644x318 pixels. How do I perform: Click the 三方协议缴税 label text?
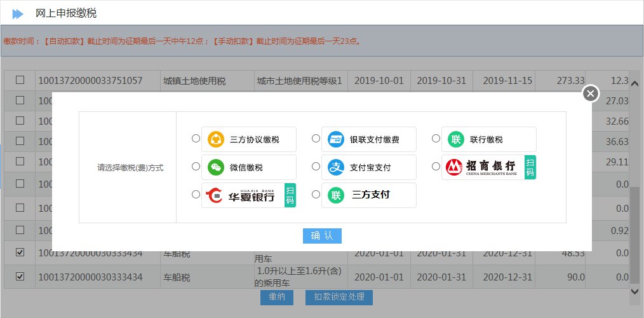coord(255,140)
